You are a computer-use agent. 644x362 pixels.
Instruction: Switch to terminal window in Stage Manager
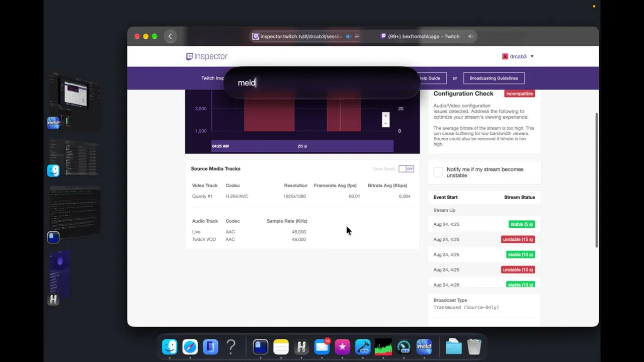[x=75, y=212]
